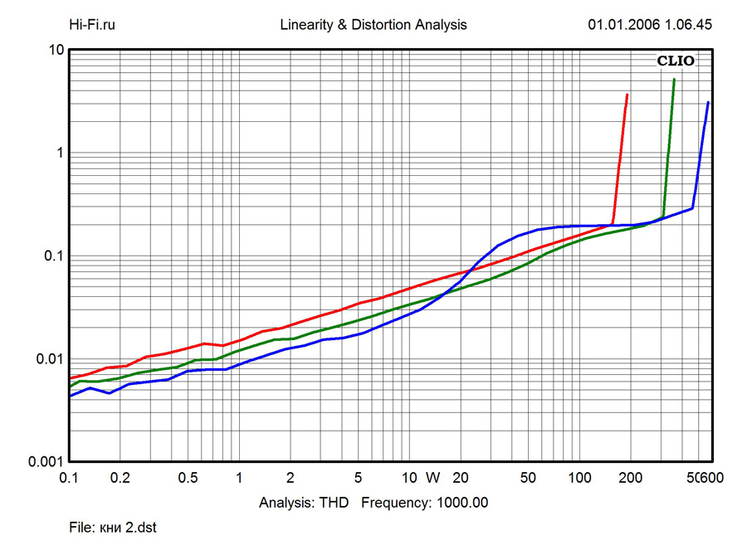Click the top end of the blue curve

[x=708, y=104]
